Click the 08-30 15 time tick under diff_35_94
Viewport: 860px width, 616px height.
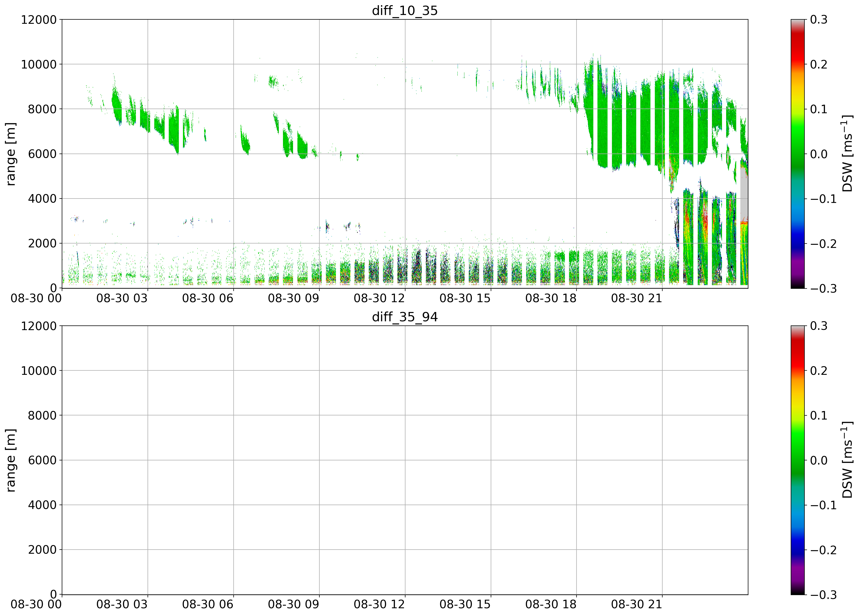click(x=465, y=604)
